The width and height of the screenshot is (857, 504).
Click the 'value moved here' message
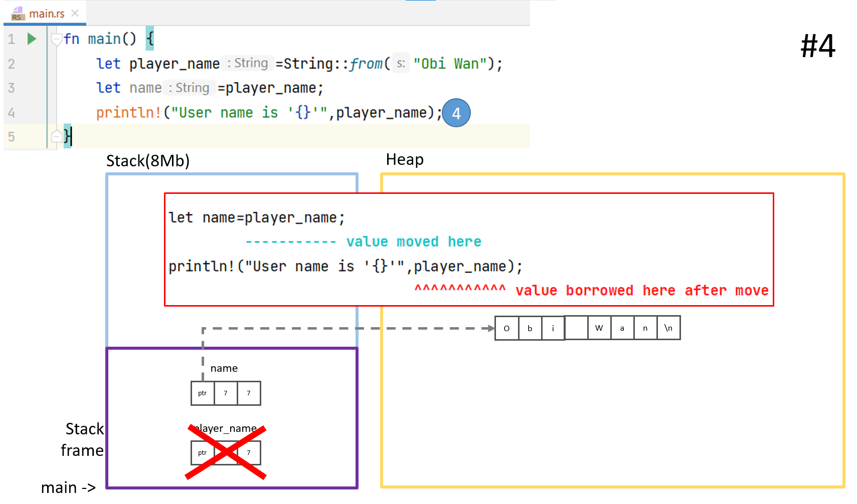413,241
